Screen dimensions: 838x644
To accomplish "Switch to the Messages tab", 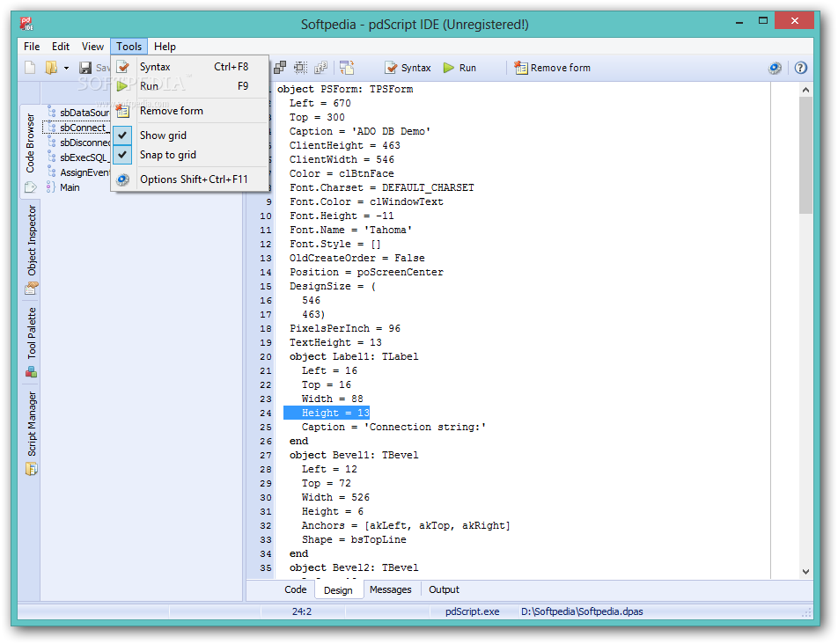I will tap(391, 589).
